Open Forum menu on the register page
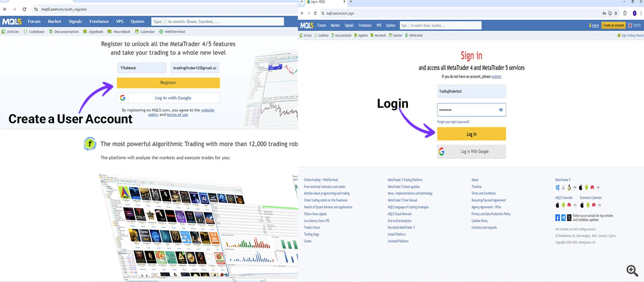Screen dimensions: 644x282 34,21
